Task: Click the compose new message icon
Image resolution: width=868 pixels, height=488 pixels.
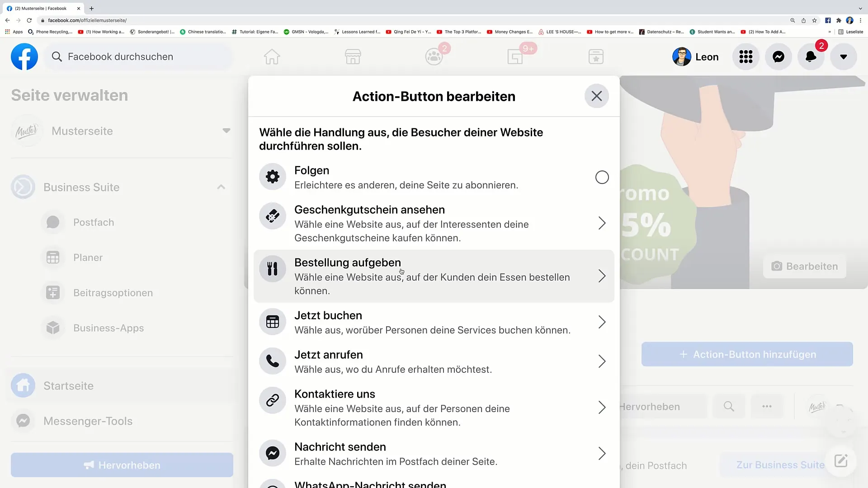Action: click(x=841, y=461)
